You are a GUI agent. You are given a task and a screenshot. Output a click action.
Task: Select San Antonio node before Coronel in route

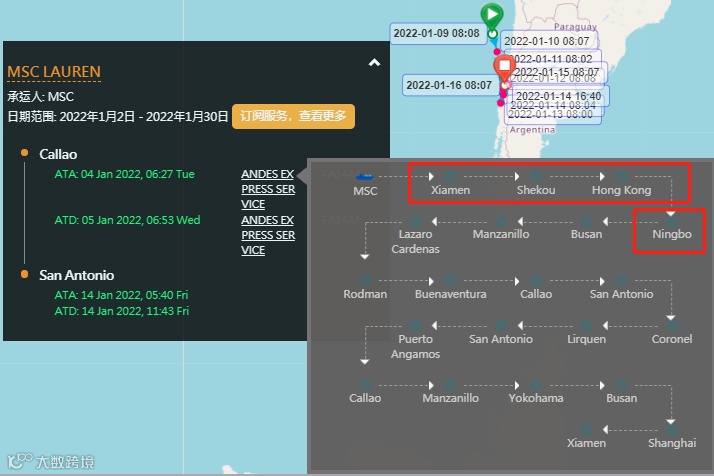tap(621, 281)
